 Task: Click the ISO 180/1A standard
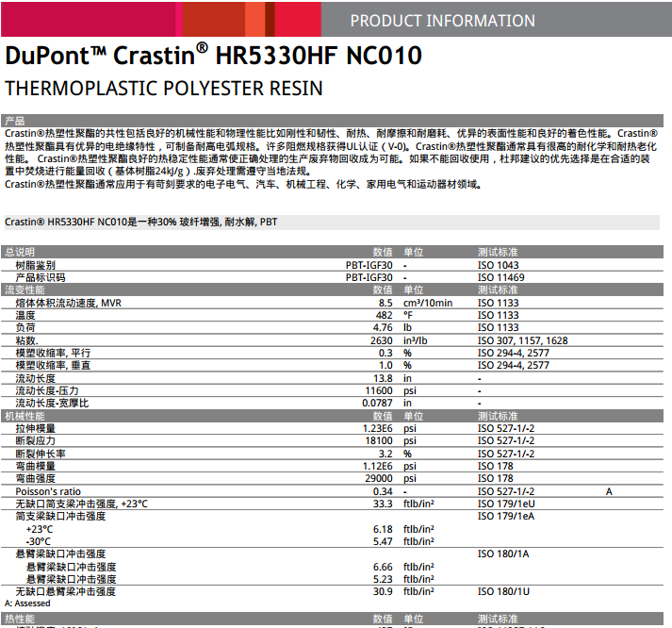pyautogui.click(x=503, y=554)
